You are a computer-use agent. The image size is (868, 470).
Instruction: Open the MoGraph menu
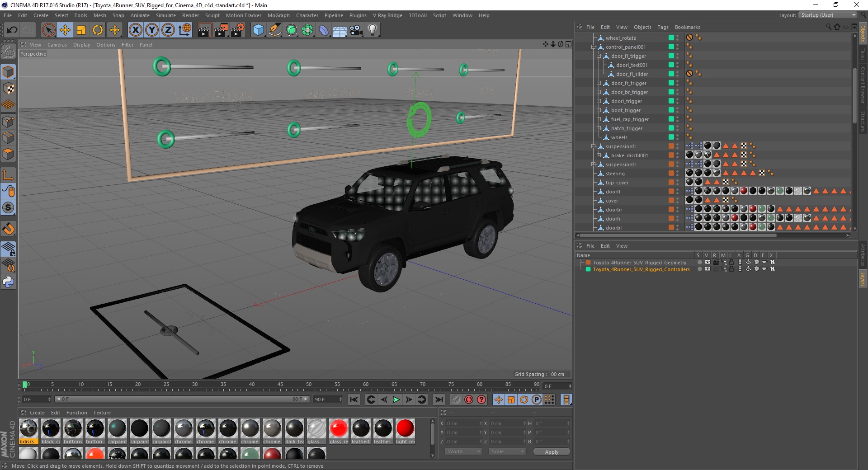[x=278, y=15]
